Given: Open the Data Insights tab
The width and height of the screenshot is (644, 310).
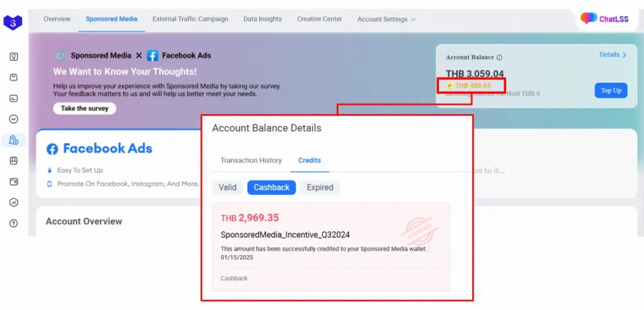Looking at the screenshot, I should 262,19.
